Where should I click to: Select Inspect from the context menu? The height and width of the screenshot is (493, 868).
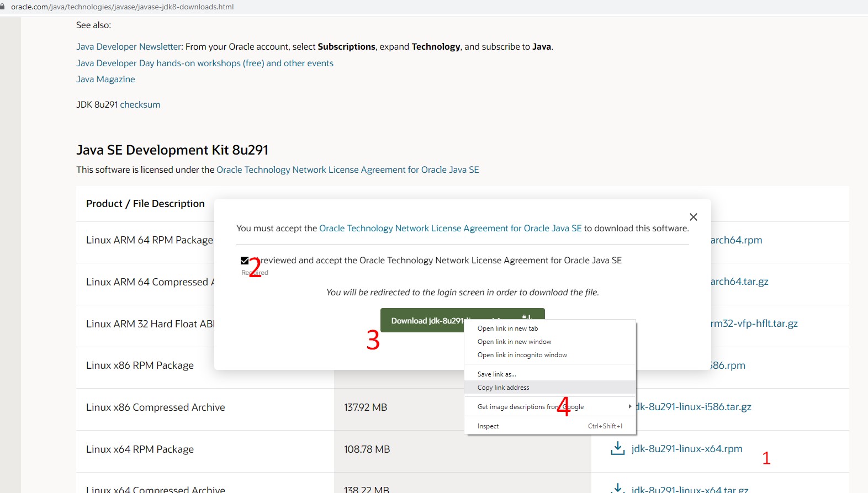pyautogui.click(x=550, y=426)
